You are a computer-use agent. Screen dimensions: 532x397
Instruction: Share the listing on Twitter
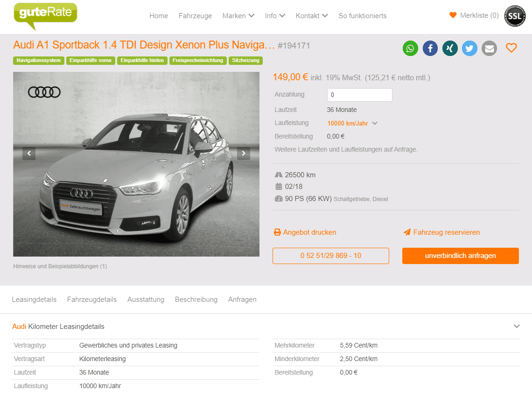click(x=469, y=48)
